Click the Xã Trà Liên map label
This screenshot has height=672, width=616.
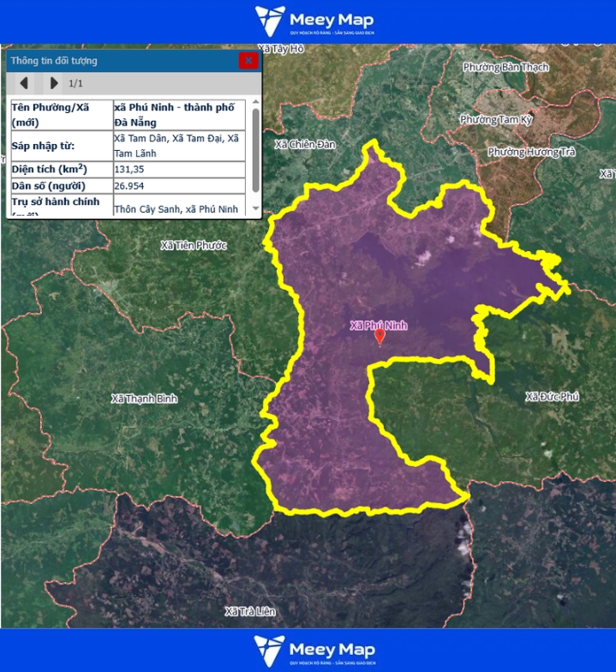coord(249,611)
